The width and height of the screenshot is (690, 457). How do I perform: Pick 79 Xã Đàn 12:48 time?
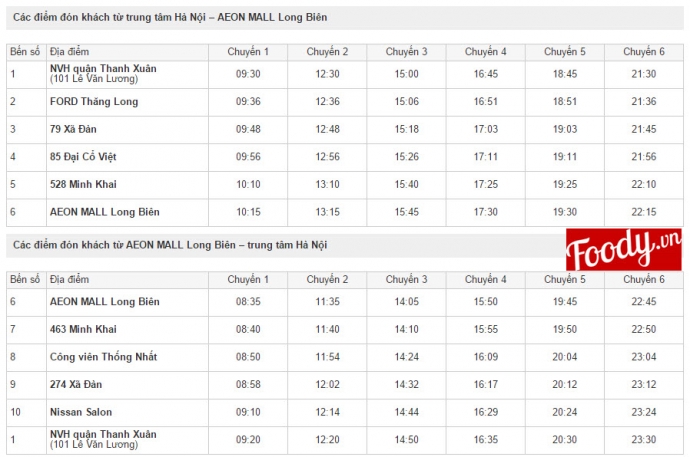click(x=327, y=129)
